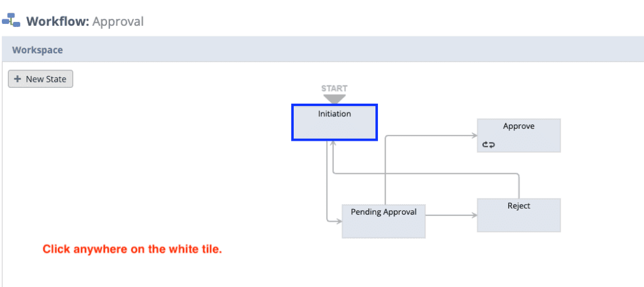Click the empty white canvas below New State

123,164
